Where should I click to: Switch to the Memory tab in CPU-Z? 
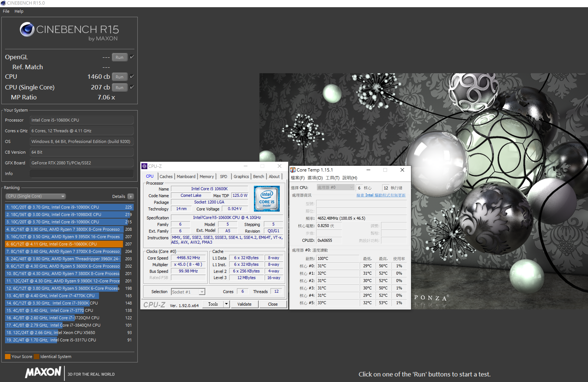tap(207, 176)
